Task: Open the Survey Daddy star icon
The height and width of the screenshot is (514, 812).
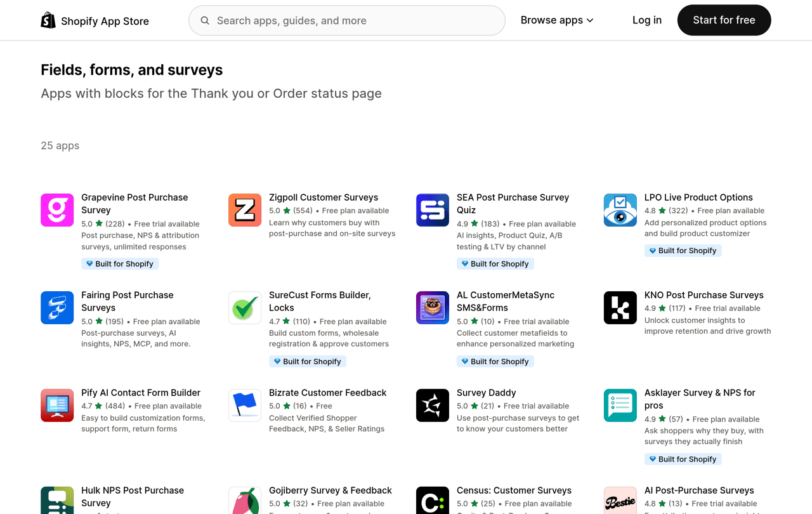Action: pos(433,405)
